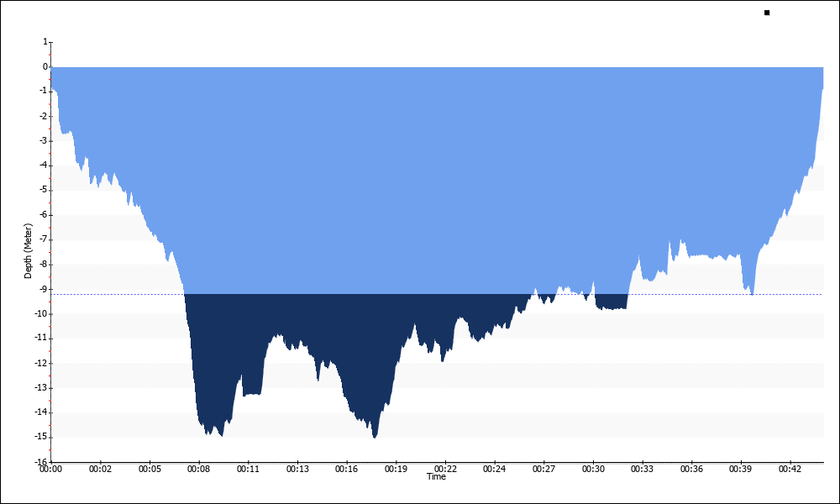840x504 pixels.
Task: Click the 00:19 time axis label
Action: 396,470
